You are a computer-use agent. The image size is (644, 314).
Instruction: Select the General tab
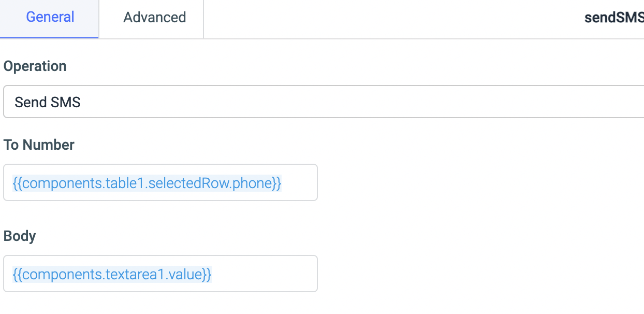coord(50,17)
